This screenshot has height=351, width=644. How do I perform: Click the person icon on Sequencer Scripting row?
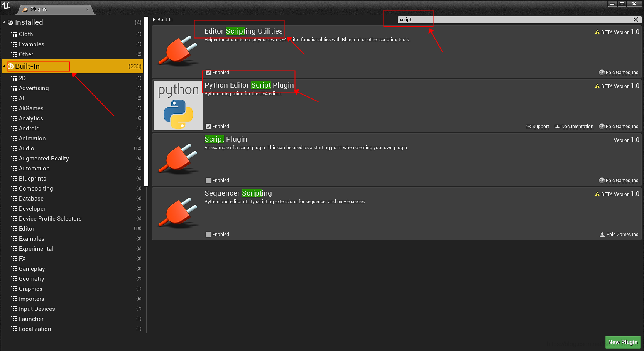[602, 235]
